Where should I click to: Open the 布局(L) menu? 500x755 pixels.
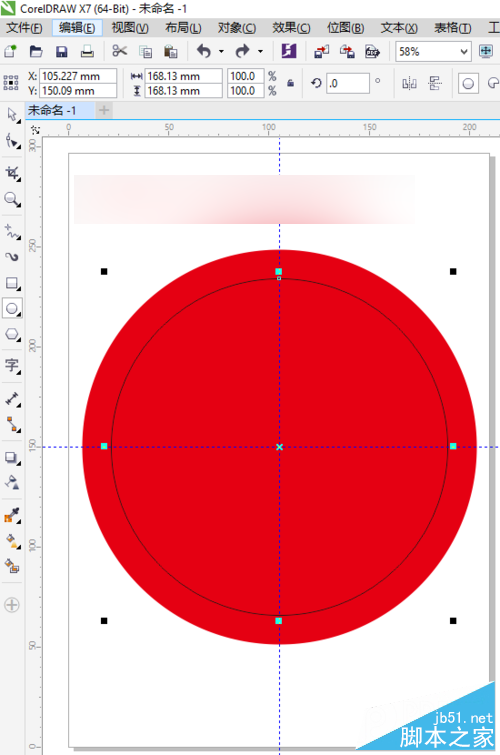(183, 28)
